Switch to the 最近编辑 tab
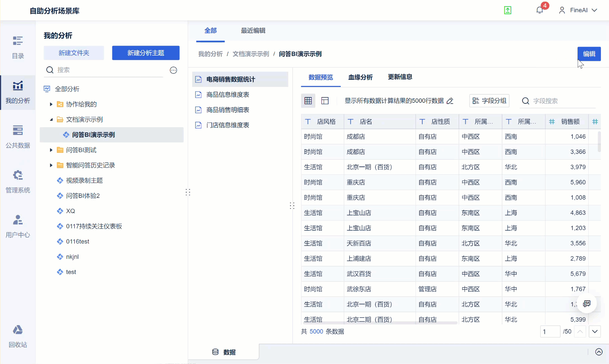The width and height of the screenshot is (609, 364). coord(253,31)
